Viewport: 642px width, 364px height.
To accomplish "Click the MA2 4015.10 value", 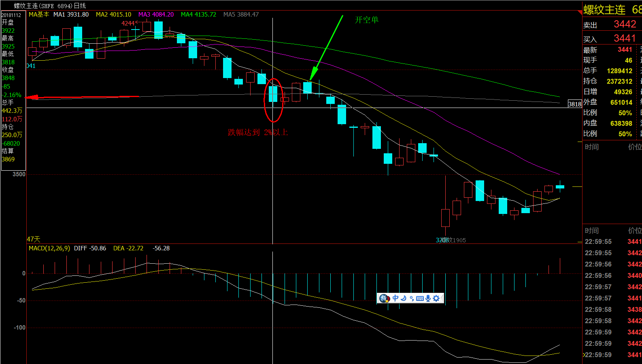I will coord(114,15).
